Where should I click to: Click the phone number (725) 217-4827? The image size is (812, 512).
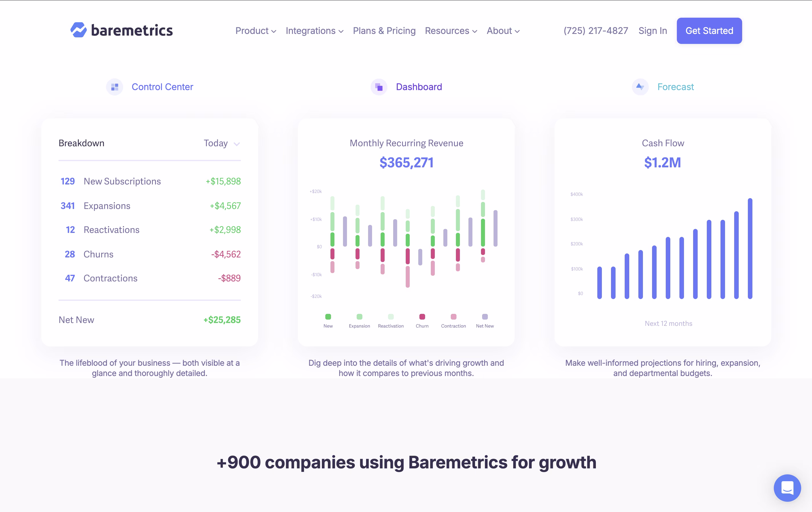click(596, 31)
